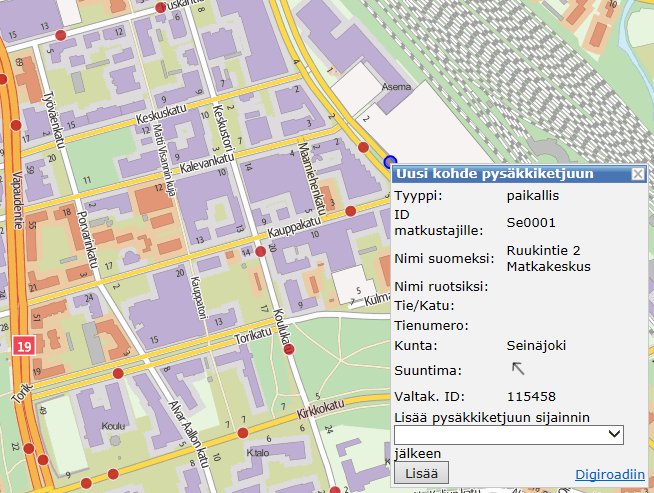Click the Torikatu street label
This screenshot has height=493, width=654.
[253, 335]
